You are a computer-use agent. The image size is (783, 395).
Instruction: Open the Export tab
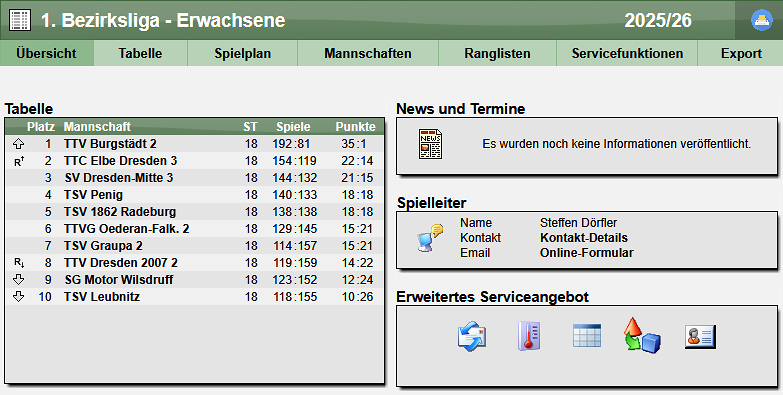coord(741,53)
